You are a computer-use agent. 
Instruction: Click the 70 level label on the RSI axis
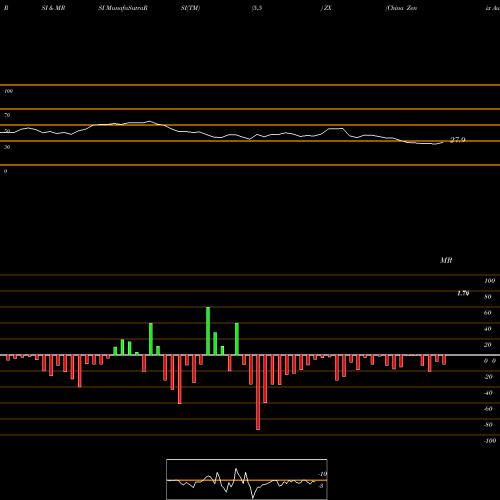coord(7,115)
